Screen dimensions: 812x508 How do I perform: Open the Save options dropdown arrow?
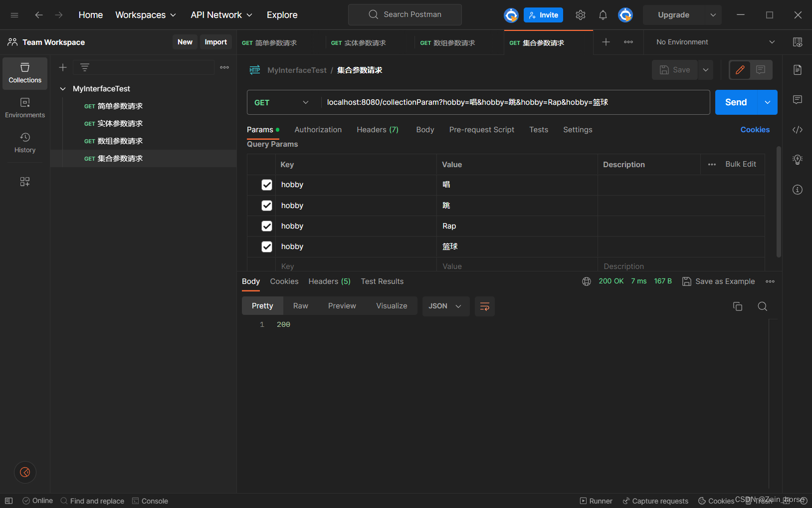click(706, 70)
